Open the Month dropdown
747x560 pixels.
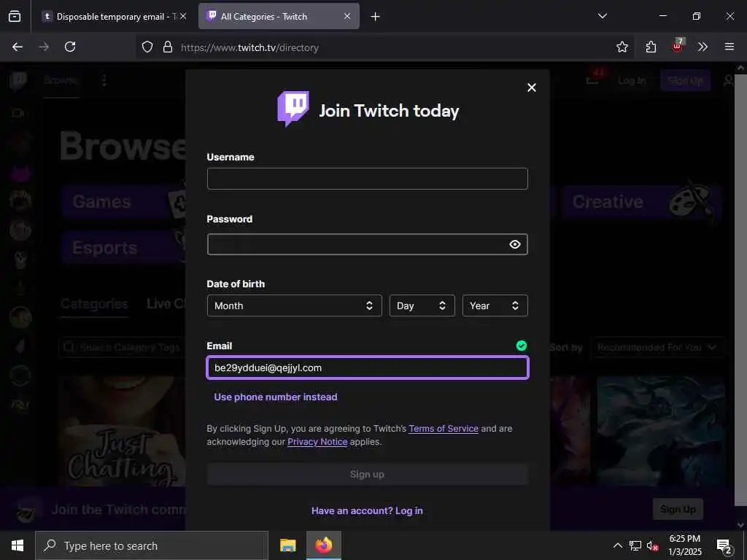[x=295, y=306]
